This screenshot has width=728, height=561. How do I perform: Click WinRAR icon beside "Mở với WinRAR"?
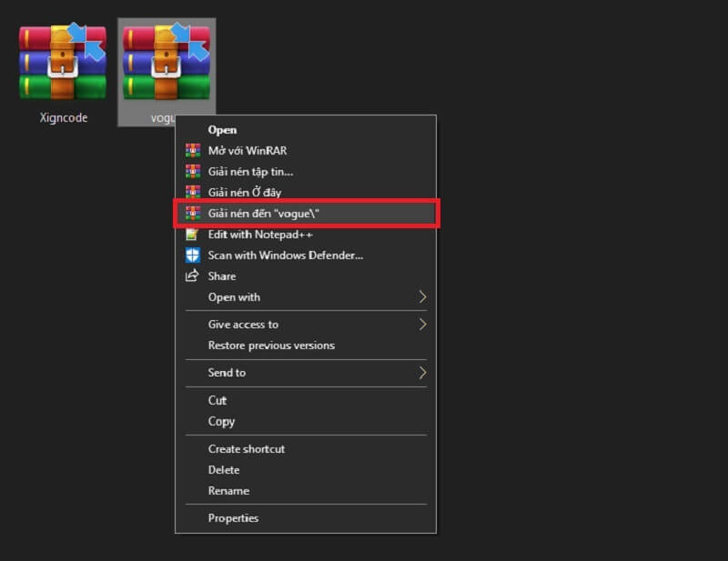point(192,151)
